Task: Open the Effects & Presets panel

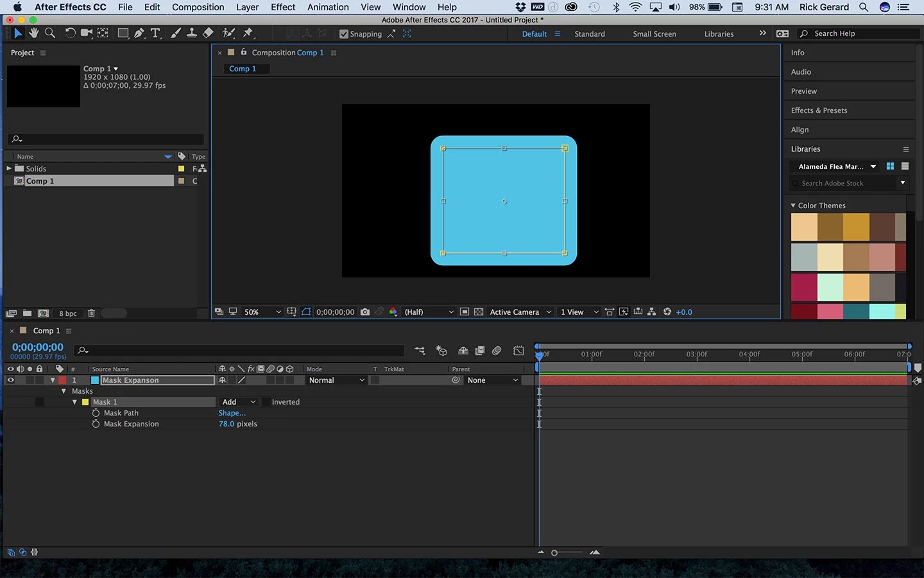Action: point(819,110)
